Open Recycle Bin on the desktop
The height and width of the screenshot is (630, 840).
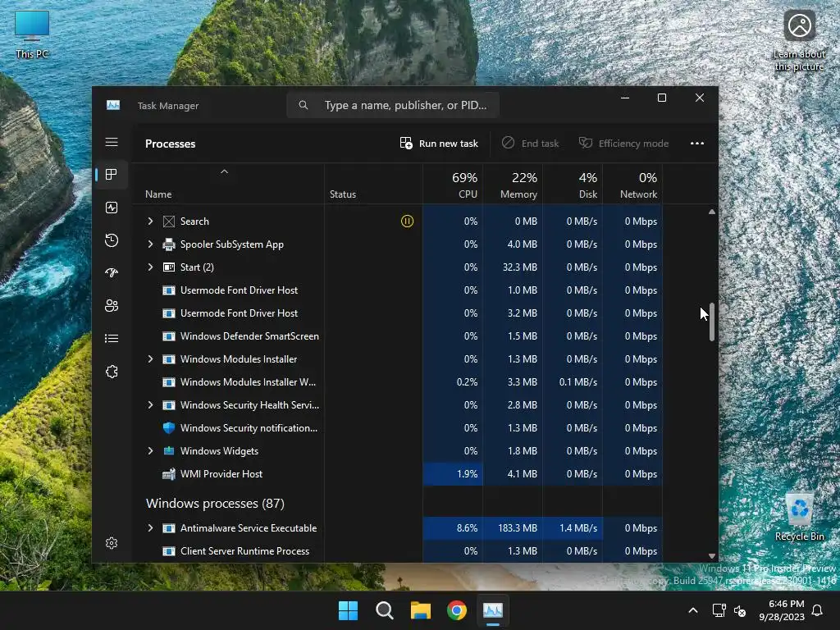pos(799,517)
